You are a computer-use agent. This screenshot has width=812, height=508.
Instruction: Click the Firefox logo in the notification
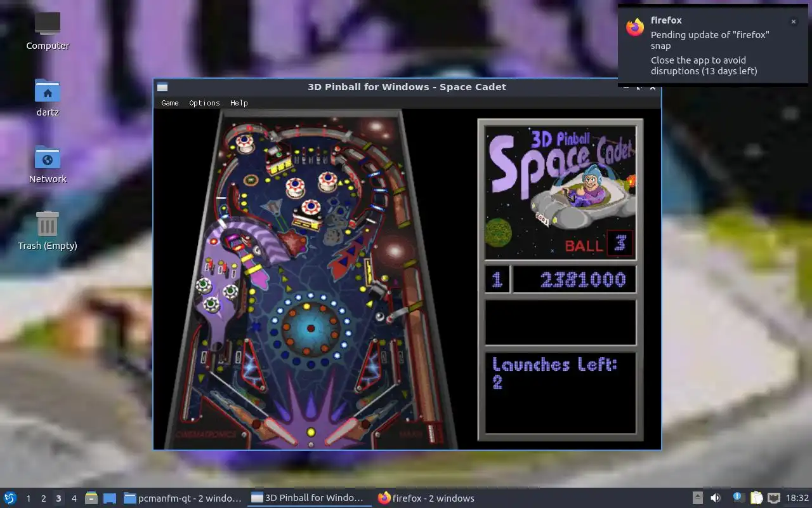(635, 27)
